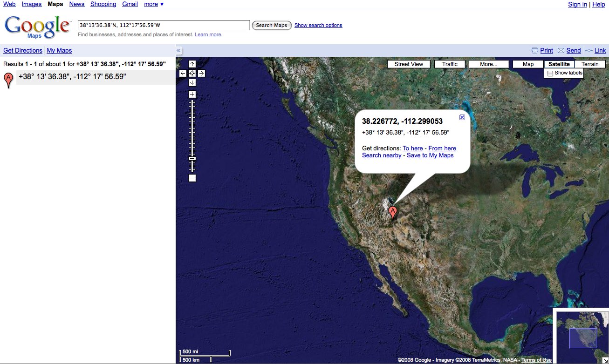This screenshot has height=364, width=609.
Task: Hide the overview map corner arrow
Action: coord(605,360)
